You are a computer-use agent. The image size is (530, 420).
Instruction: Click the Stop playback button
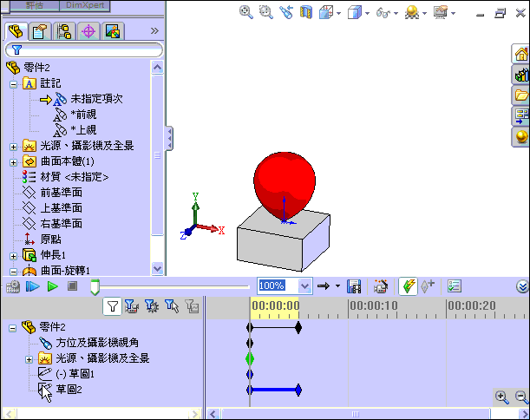point(72,286)
